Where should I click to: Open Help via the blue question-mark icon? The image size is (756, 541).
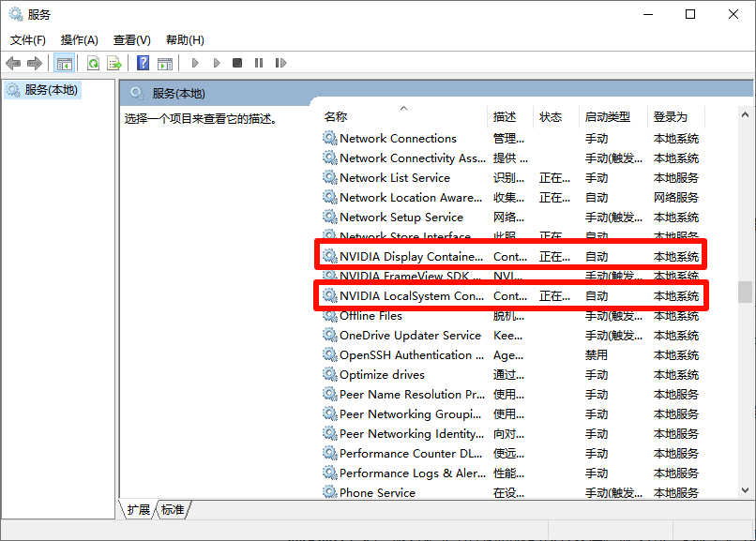[x=144, y=63]
